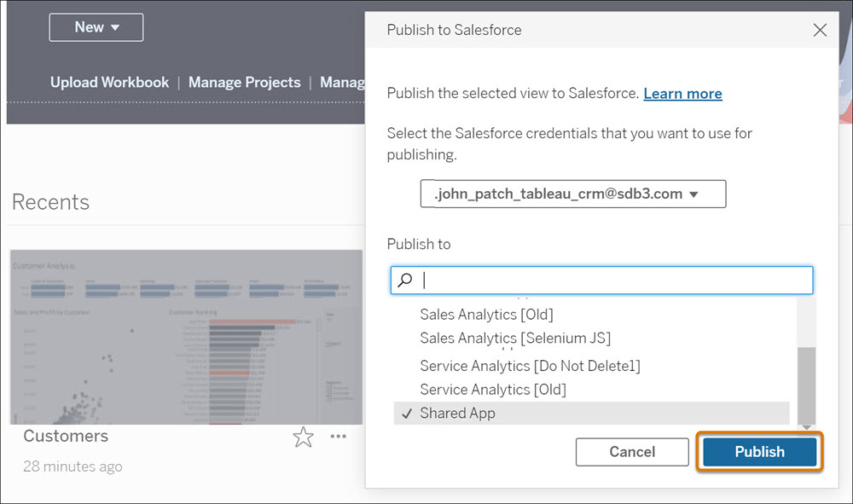Follow the Learn more link
Screen dimensions: 853x504
point(682,94)
